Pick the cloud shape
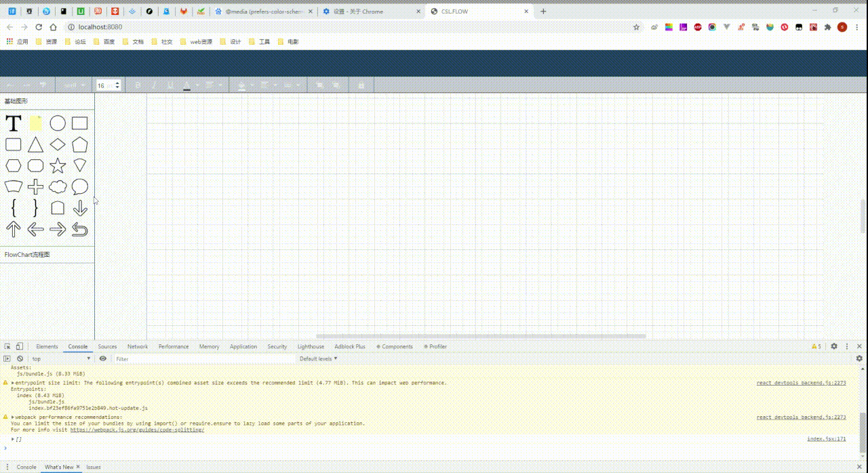Screen dimensions: 868x473 click(x=58, y=187)
